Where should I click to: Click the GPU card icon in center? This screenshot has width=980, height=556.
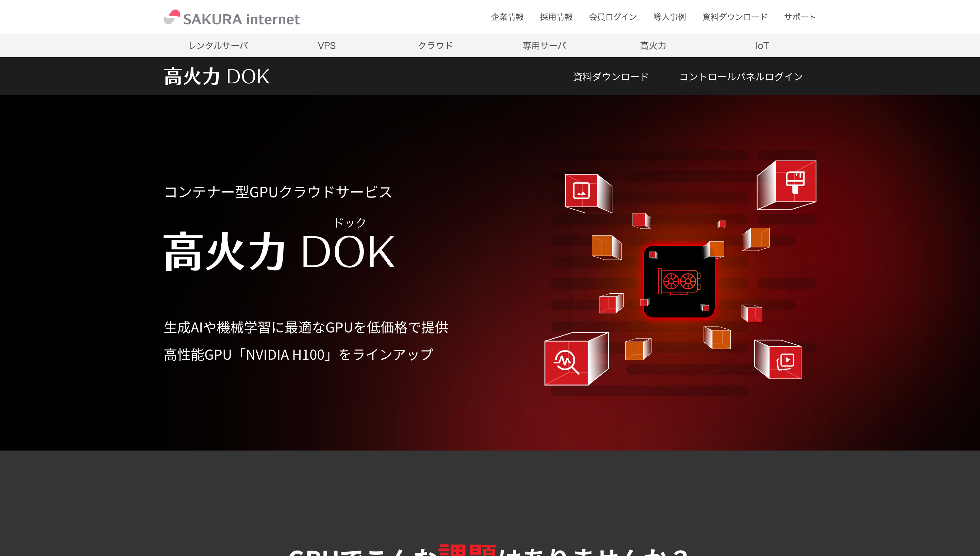[x=679, y=281]
